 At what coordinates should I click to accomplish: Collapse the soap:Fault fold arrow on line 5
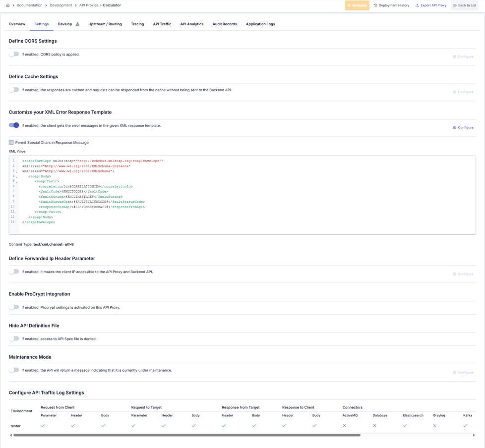16,182
